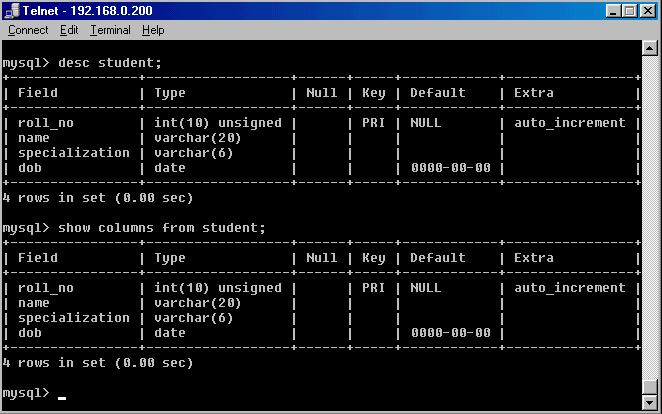This screenshot has width=662, height=414.
Task: Open the Terminal menu
Action: (110, 30)
